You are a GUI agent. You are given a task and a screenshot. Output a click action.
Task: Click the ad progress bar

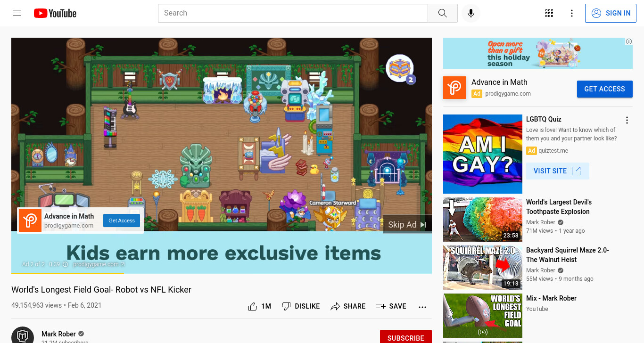coord(222,273)
